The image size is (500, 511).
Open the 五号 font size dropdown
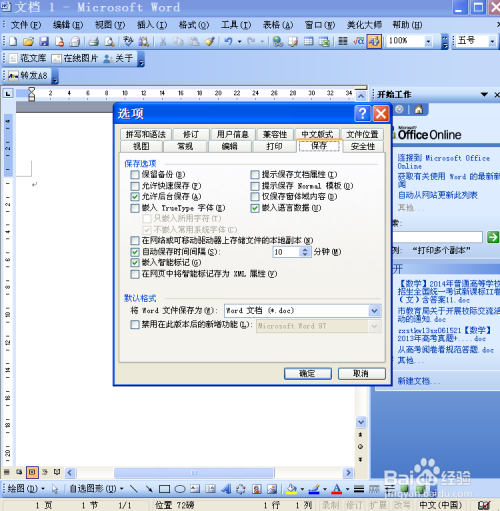(x=492, y=41)
